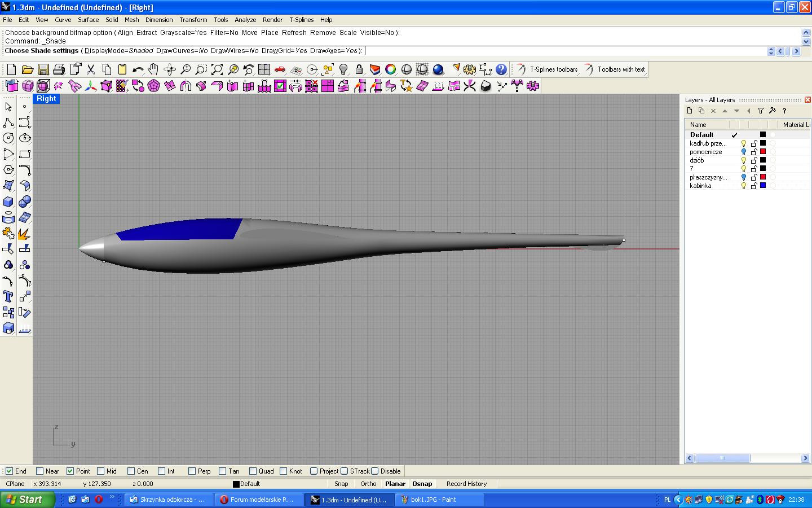The height and width of the screenshot is (508, 812).
Task: Click the Pan hand tool icon
Action: [153, 69]
